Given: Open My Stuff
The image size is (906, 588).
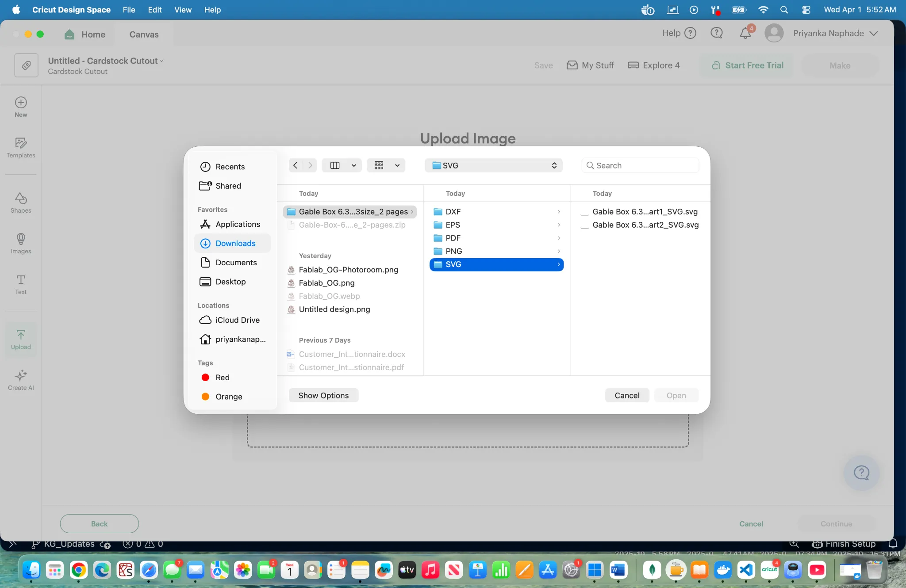Looking at the screenshot, I should point(590,65).
